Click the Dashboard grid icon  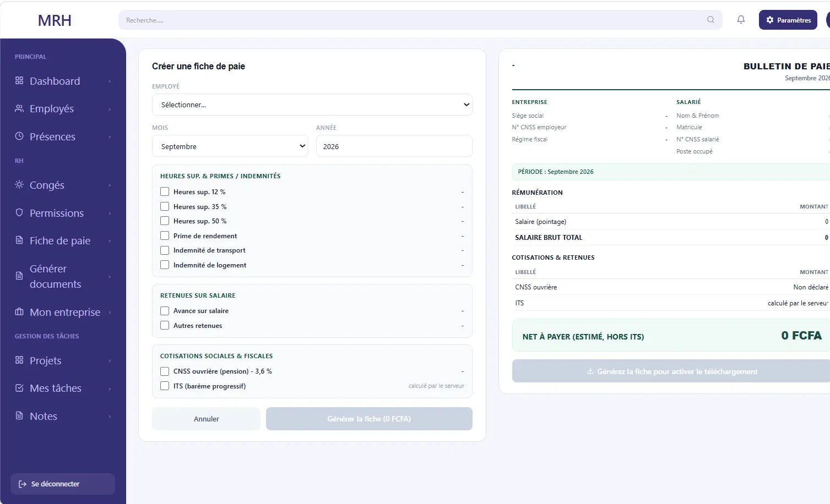click(19, 81)
